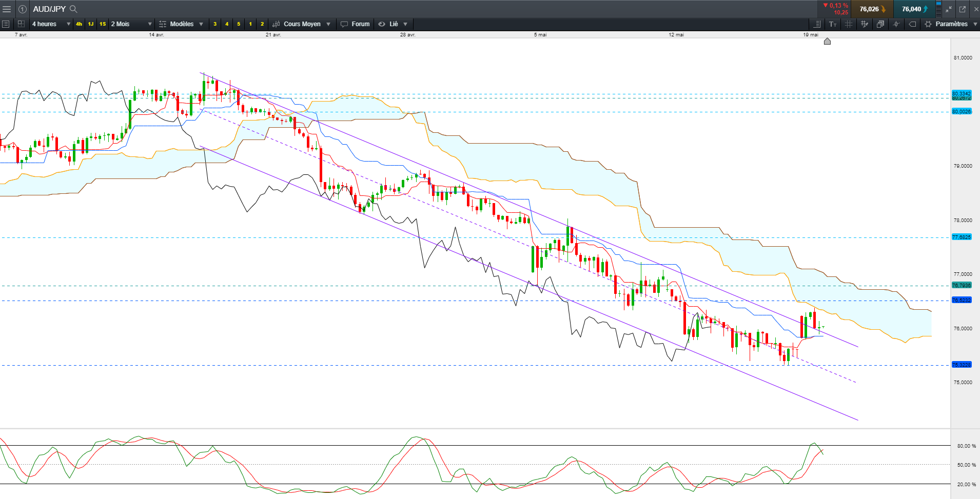Image resolution: width=980 pixels, height=499 pixels.
Task: Click the sell price 76,026 button
Action: coord(872,9)
